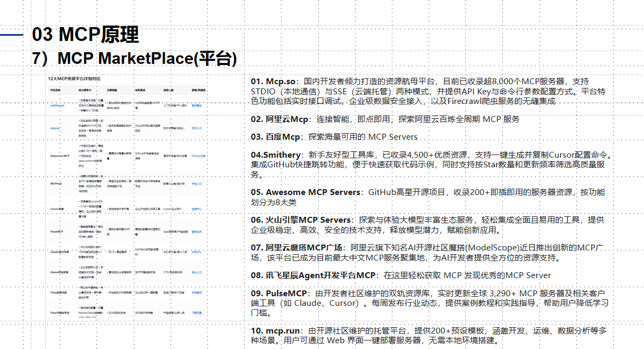Click table title "12大MCP资源平台详细对比"
The image size is (644, 349).
pyautogui.click(x=74, y=78)
